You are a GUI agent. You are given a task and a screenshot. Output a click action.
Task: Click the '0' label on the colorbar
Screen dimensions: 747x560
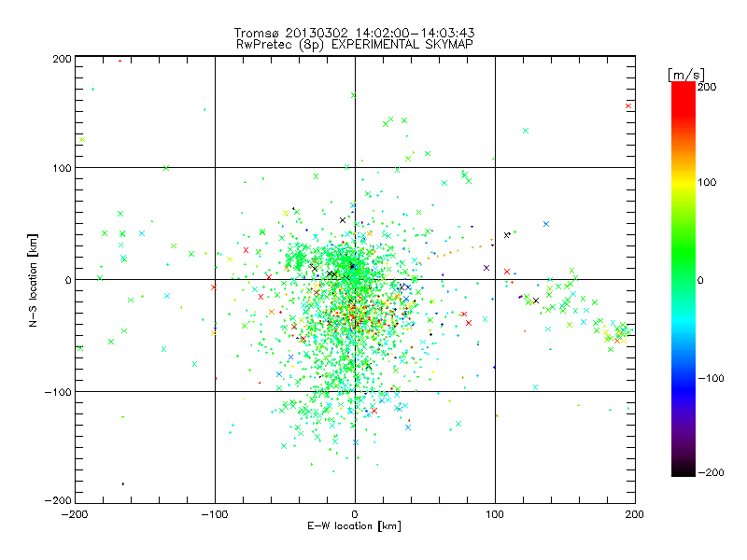(x=700, y=280)
